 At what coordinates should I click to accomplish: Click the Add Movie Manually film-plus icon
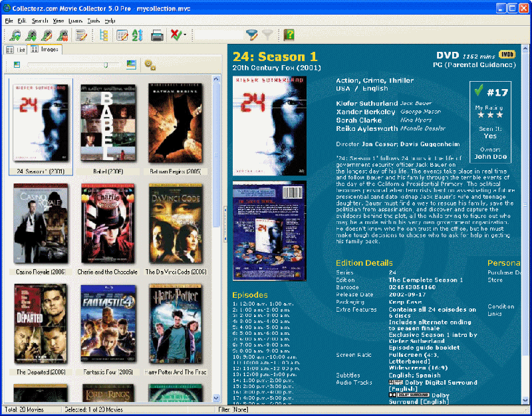point(31,35)
